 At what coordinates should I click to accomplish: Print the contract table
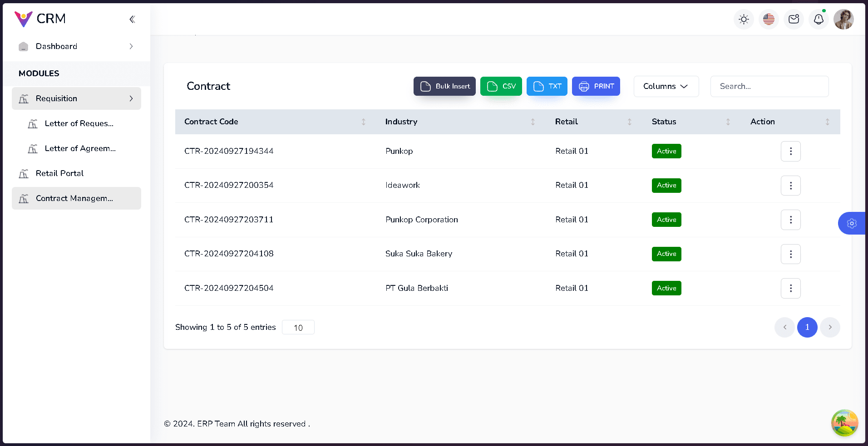click(596, 86)
